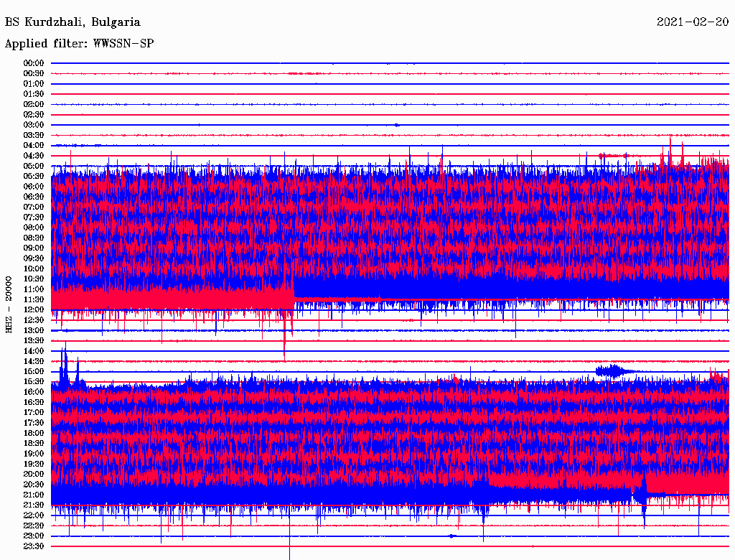
Task: Click the 21:30 time label
Action: tap(34, 505)
